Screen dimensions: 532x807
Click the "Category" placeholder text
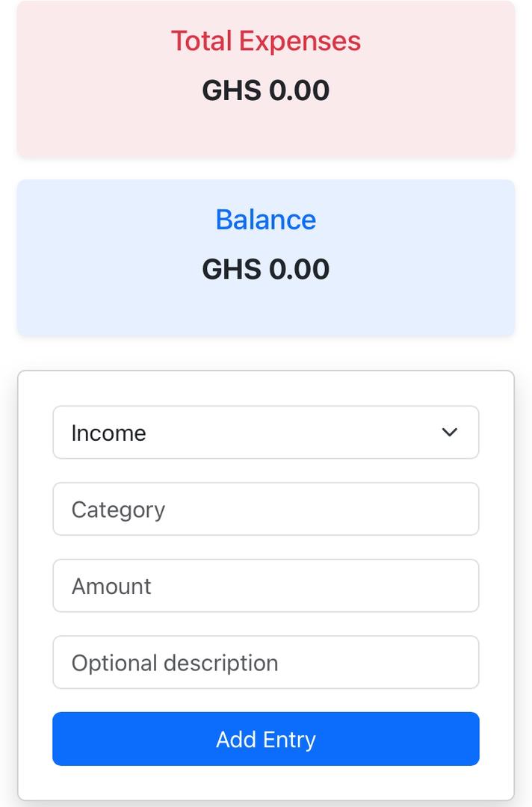(x=118, y=510)
